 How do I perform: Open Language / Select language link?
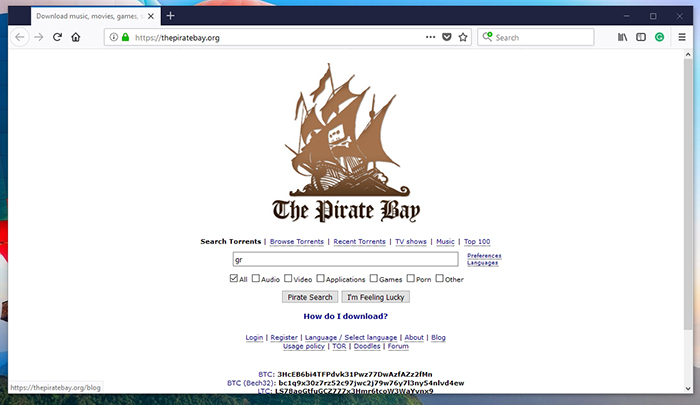[x=351, y=338]
